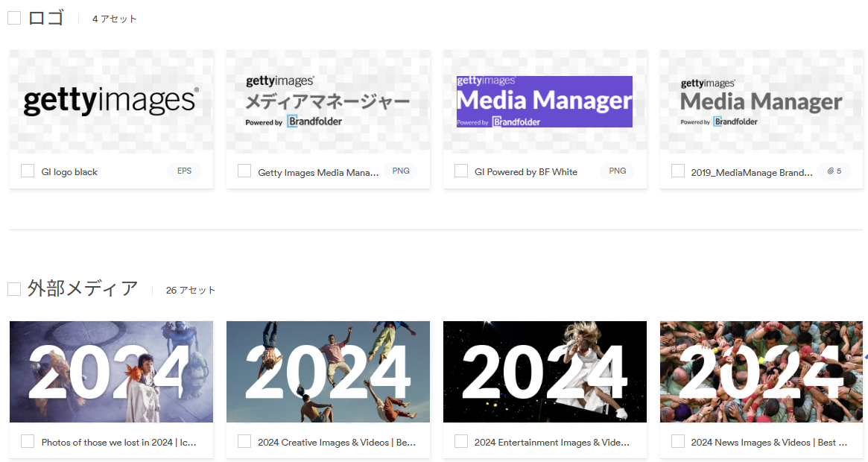Click the 4 アセット count label
Viewport: 868px width, 462px height.
[115, 19]
